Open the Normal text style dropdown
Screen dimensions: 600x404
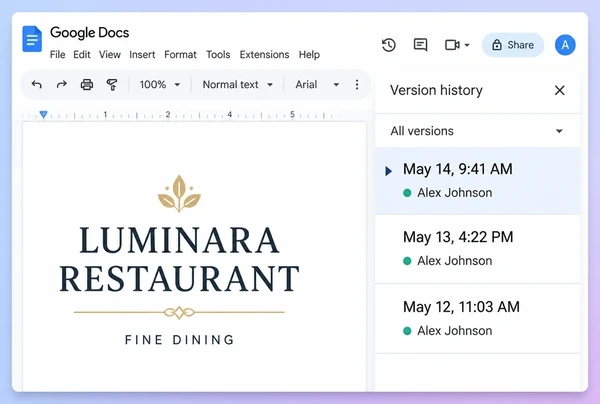tap(237, 85)
